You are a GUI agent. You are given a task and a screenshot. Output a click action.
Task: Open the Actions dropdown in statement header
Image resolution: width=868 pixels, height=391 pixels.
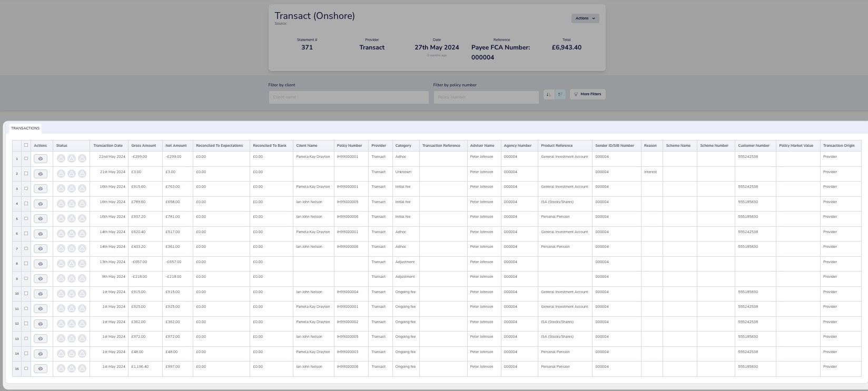point(585,18)
